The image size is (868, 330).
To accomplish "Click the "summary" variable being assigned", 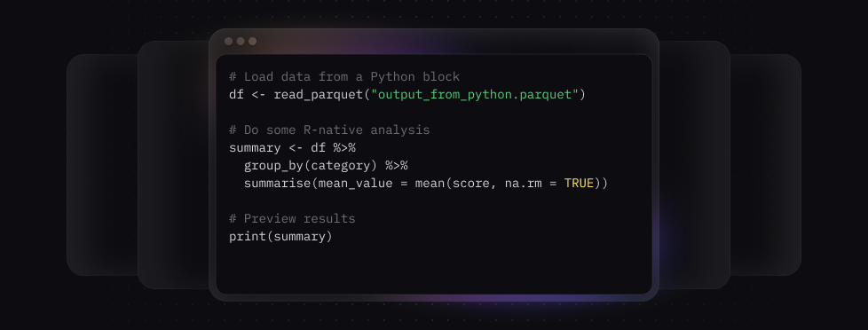I will [x=255, y=148].
